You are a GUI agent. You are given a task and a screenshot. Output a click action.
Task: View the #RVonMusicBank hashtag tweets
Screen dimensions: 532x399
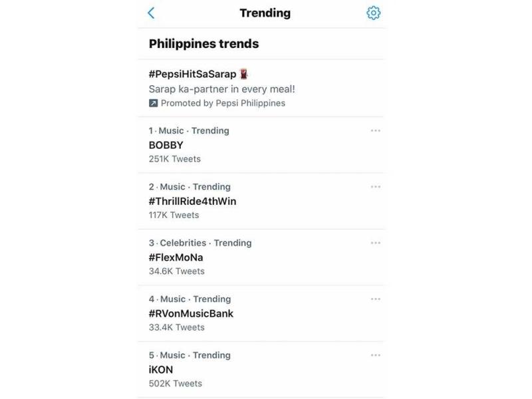point(191,313)
